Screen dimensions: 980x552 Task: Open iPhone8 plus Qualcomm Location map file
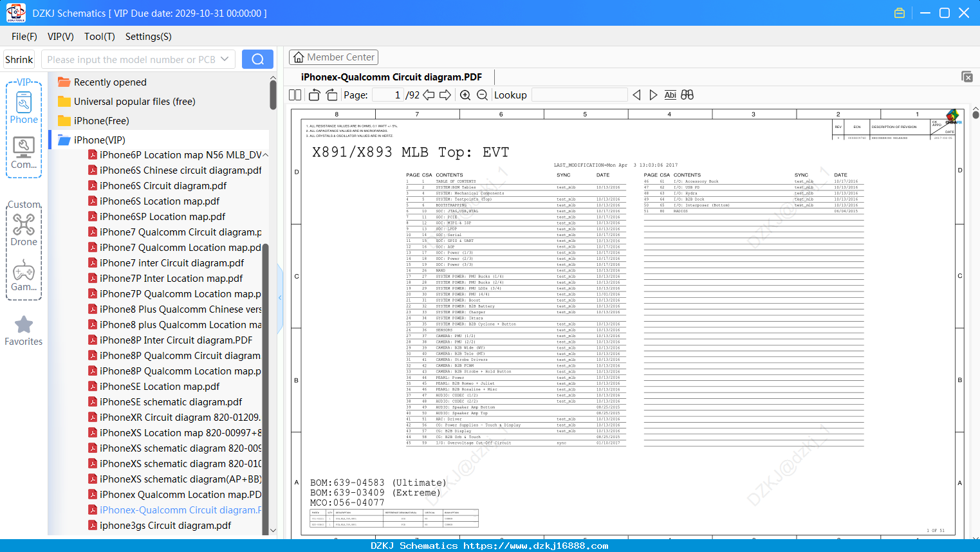[x=175, y=325]
